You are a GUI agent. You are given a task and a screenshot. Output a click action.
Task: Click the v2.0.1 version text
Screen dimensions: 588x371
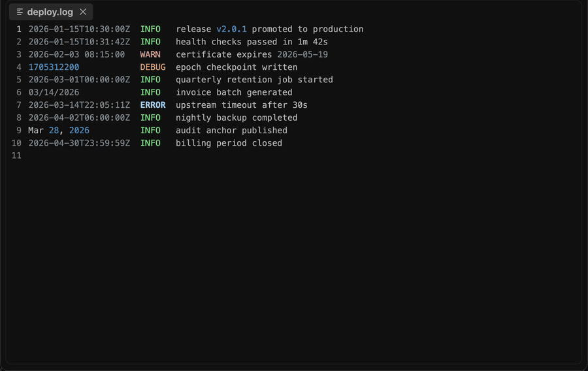click(231, 29)
